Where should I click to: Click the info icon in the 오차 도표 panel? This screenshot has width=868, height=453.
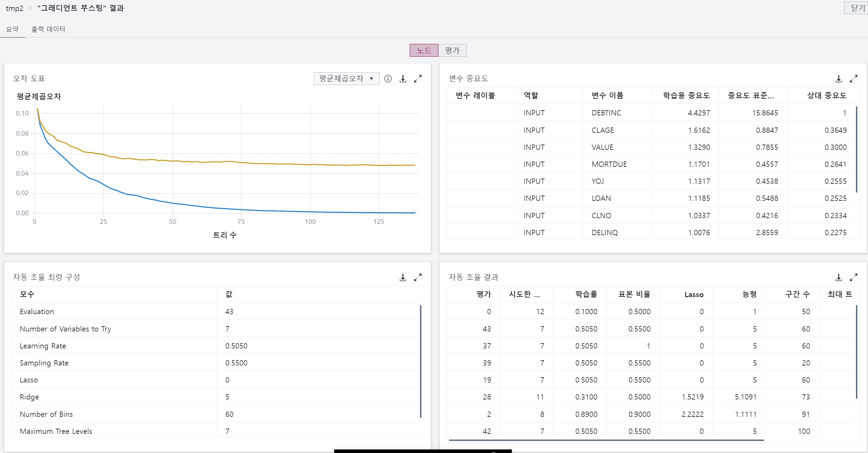388,79
